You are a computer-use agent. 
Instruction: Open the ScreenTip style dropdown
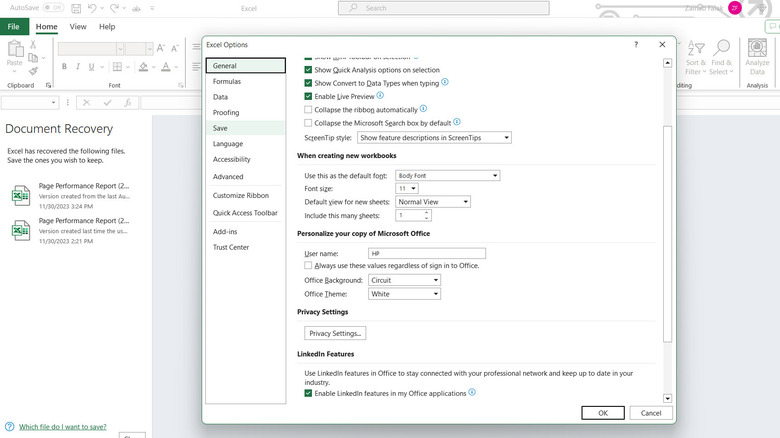click(x=434, y=137)
